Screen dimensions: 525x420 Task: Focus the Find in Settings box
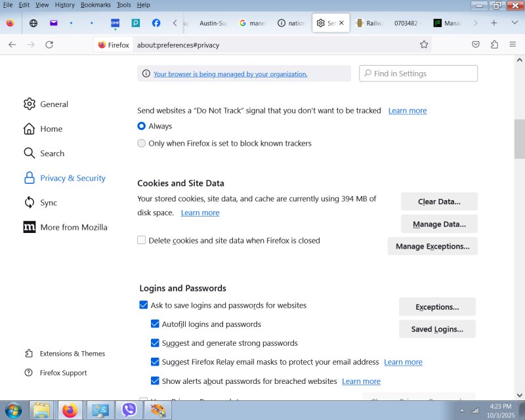pos(418,73)
